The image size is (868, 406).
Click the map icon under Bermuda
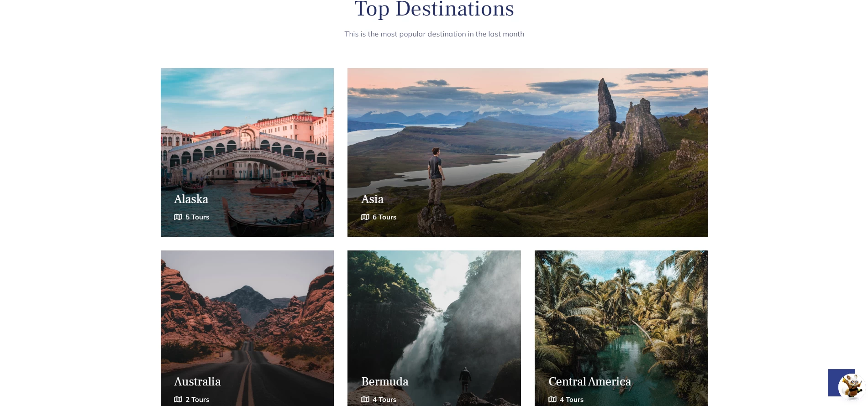(x=365, y=400)
